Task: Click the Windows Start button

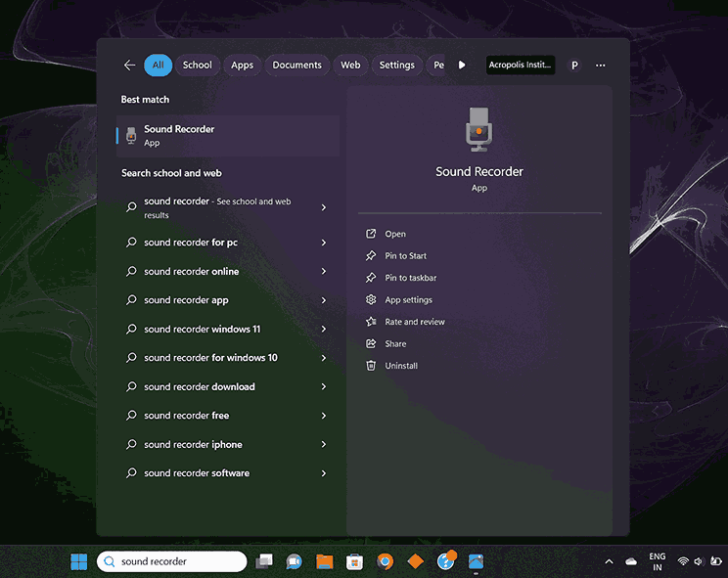Action: pyautogui.click(x=79, y=561)
